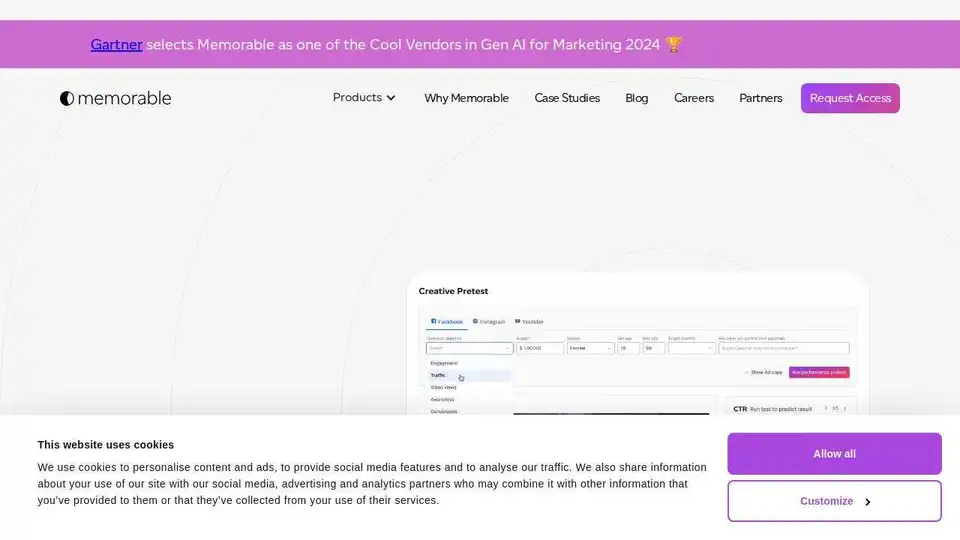Choose Traffic from the objective list
Screen dimensions: 960x540
pos(468,375)
